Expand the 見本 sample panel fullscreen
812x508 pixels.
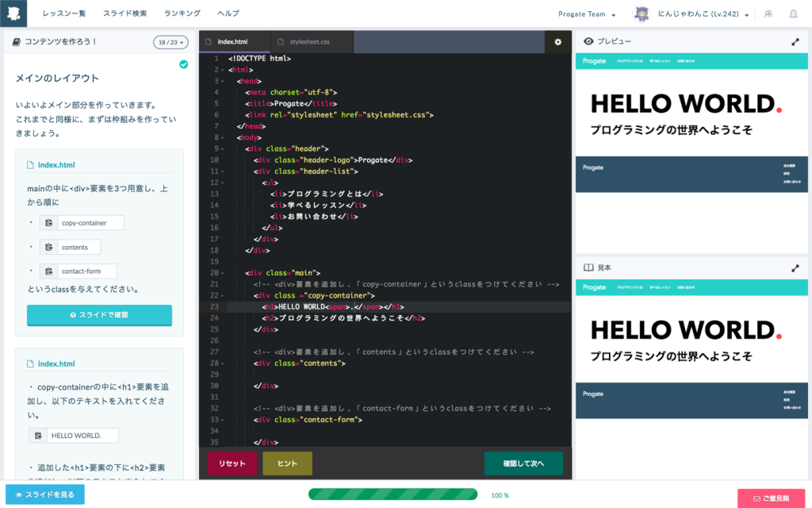point(795,268)
